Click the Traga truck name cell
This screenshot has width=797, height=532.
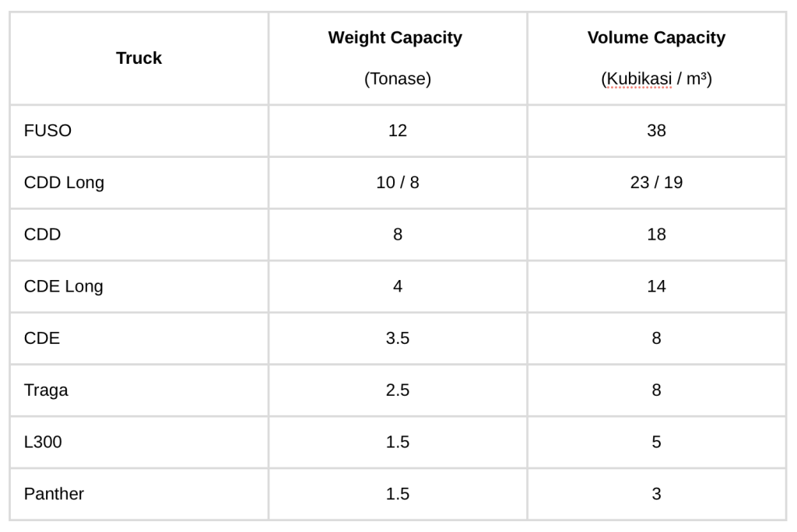click(46, 390)
